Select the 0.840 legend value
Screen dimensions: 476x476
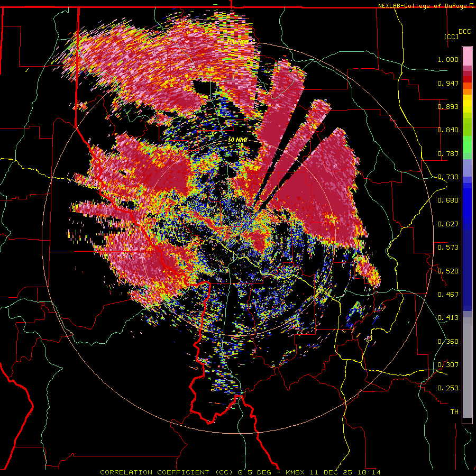click(x=448, y=130)
